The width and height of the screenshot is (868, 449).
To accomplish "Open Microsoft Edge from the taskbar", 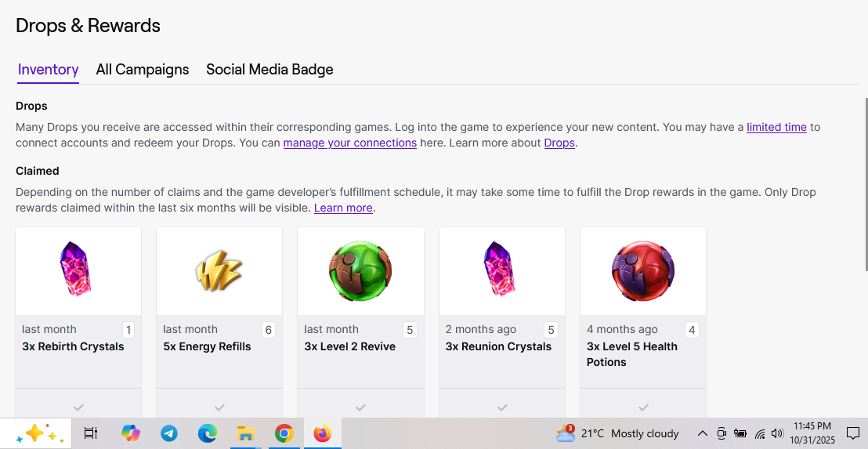I will pos(207,433).
